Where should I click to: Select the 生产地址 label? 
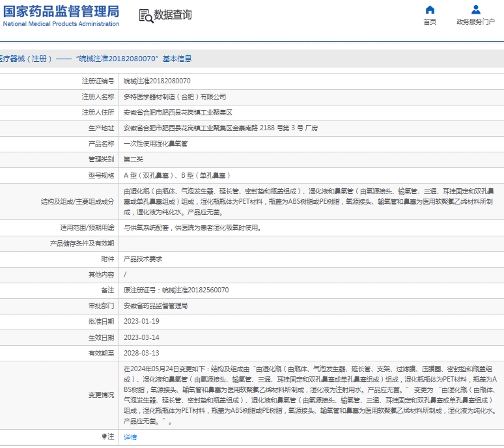click(101, 128)
